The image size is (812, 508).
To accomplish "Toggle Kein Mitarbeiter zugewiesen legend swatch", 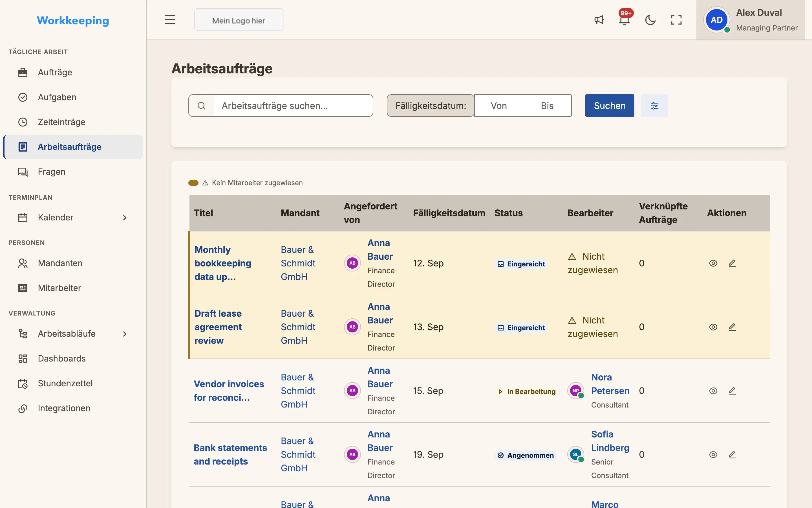I will pyautogui.click(x=193, y=183).
